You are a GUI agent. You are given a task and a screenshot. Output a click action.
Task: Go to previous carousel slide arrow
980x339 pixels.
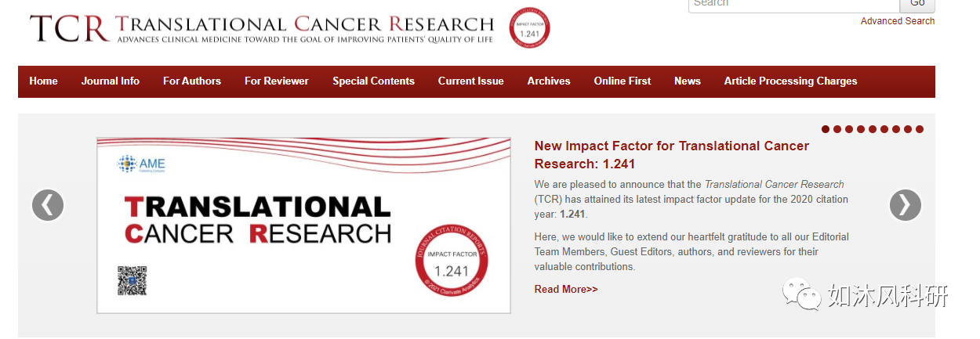(x=48, y=205)
